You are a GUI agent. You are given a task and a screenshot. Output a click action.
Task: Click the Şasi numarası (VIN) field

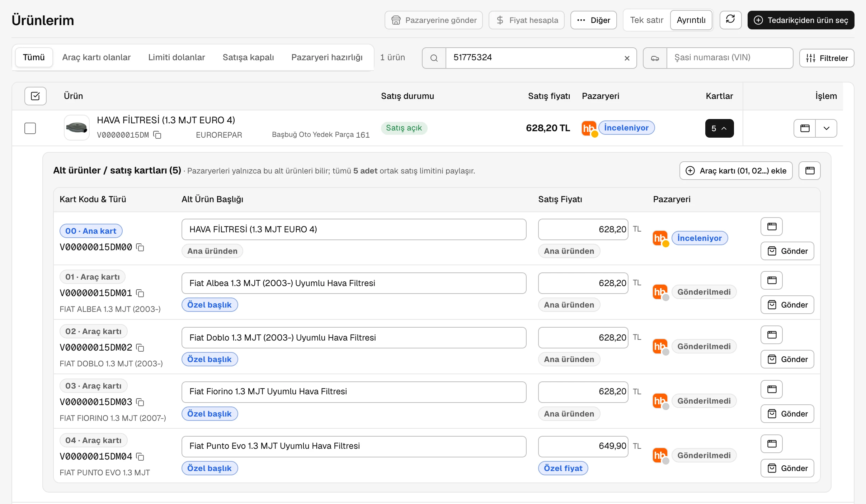click(x=730, y=58)
